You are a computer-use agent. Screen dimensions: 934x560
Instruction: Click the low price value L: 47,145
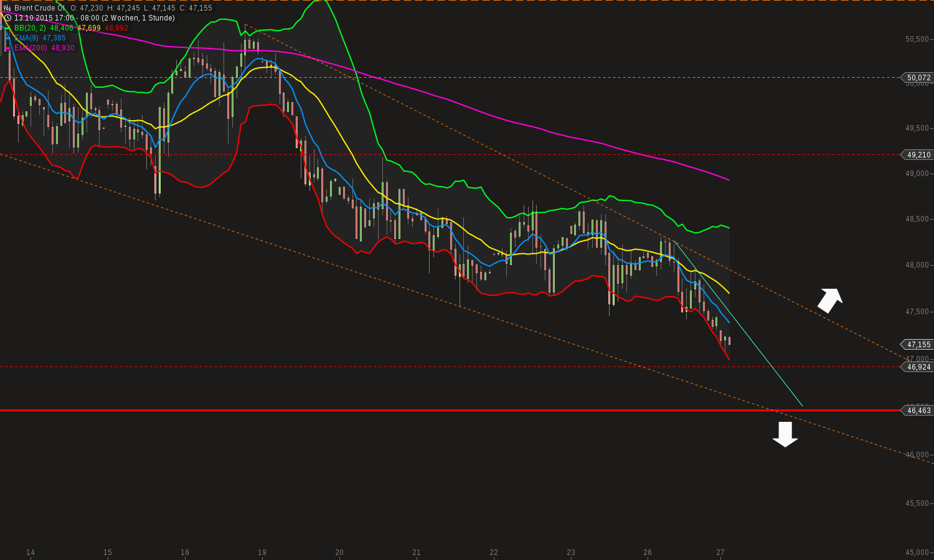point(159,8)
